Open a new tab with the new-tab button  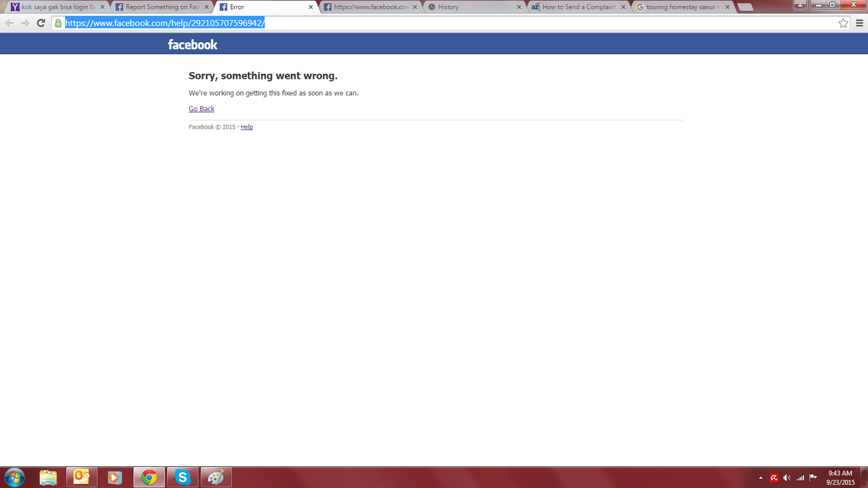pyautogui.click(x=745, y=7)
